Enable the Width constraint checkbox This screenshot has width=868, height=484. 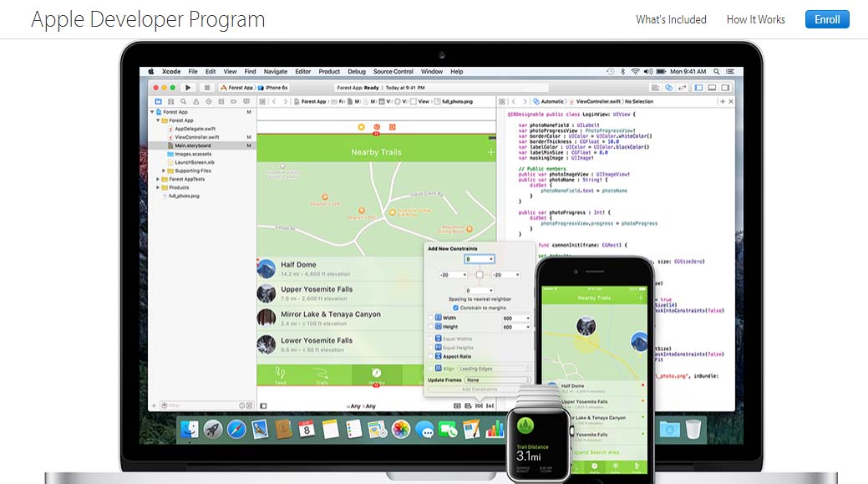(431, 318)
